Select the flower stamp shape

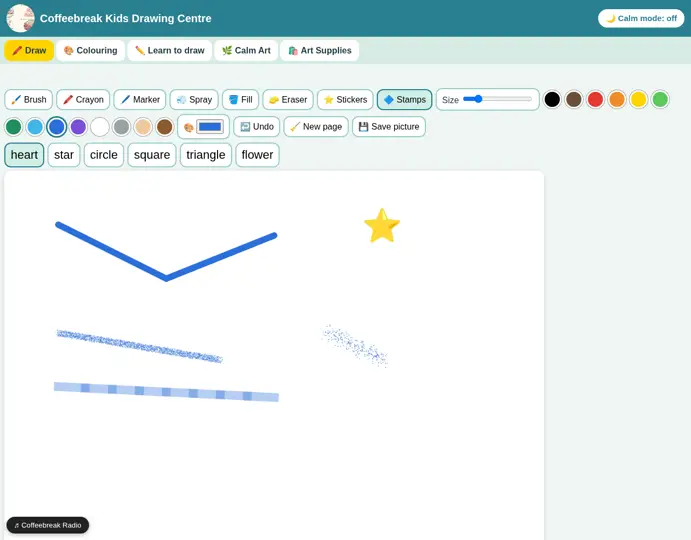[x=257, y=155]
